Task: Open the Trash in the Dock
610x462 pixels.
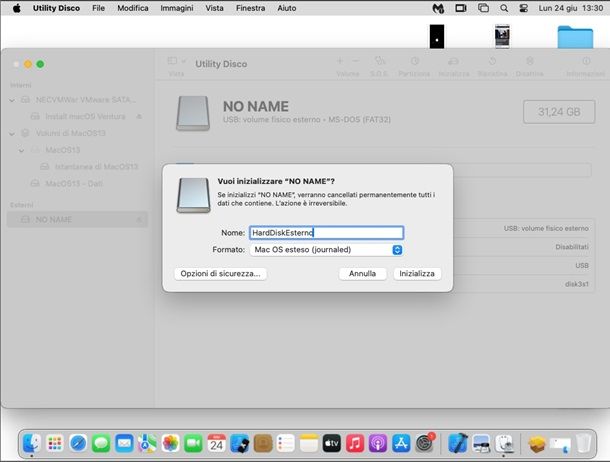Action: pyautogui.click(x=584, y=443)
